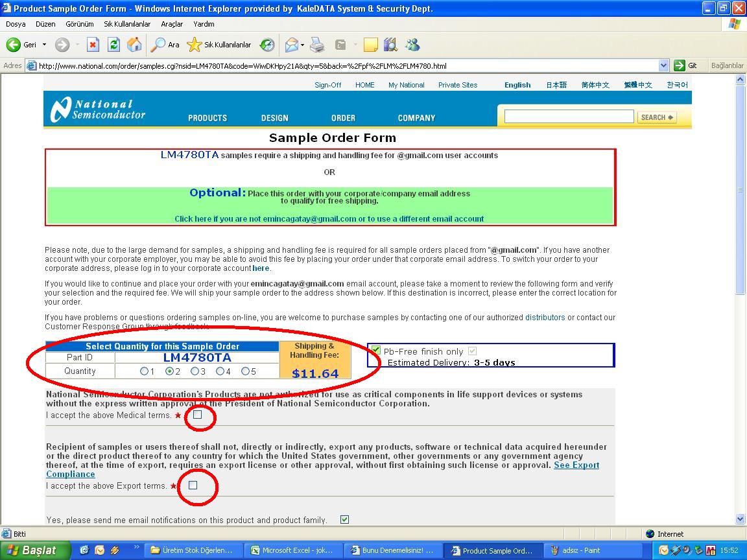Open History with the clock icon

267,45
